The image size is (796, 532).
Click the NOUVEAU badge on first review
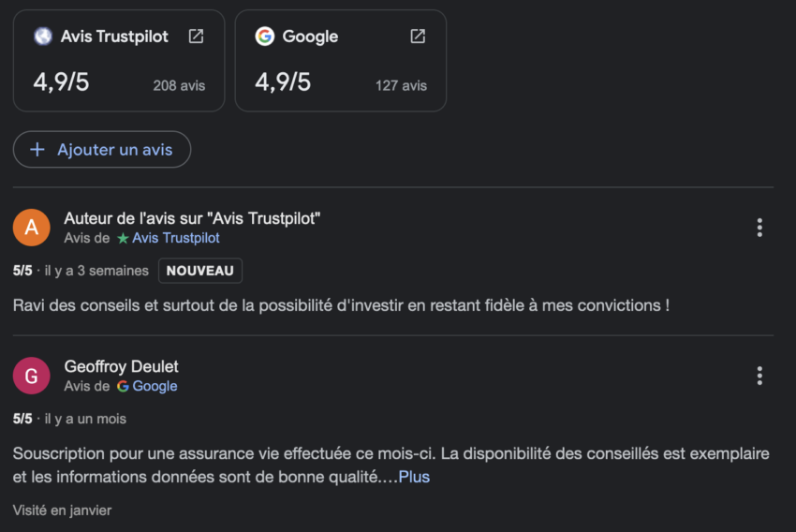point(200,271)
